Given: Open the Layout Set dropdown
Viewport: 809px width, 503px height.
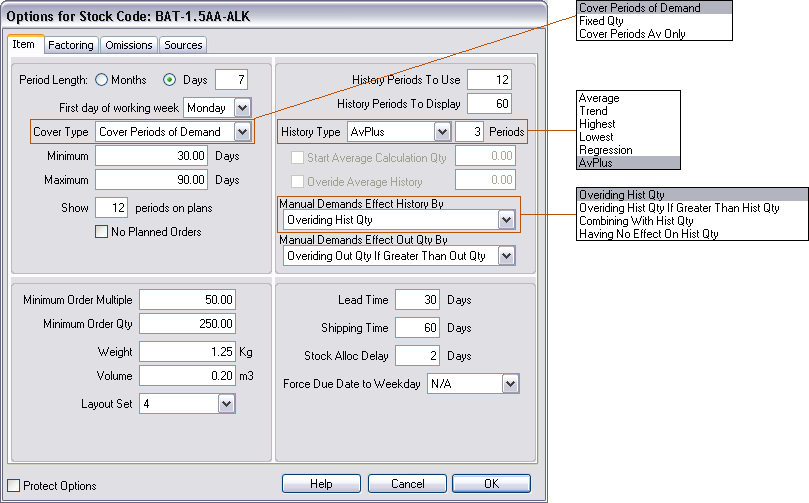Looking at the screenshot, I should (226, 404).
